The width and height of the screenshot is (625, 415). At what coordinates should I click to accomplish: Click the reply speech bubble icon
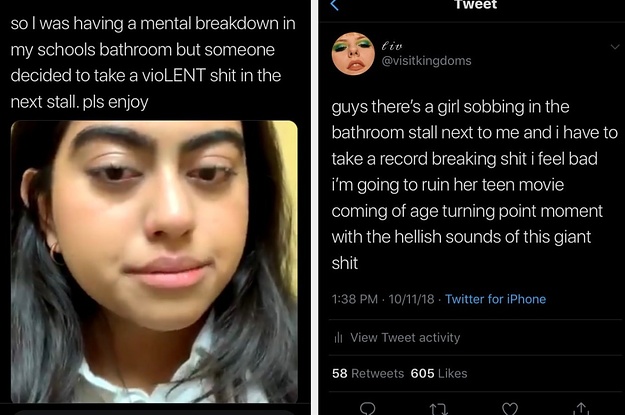tap(367, 409)
